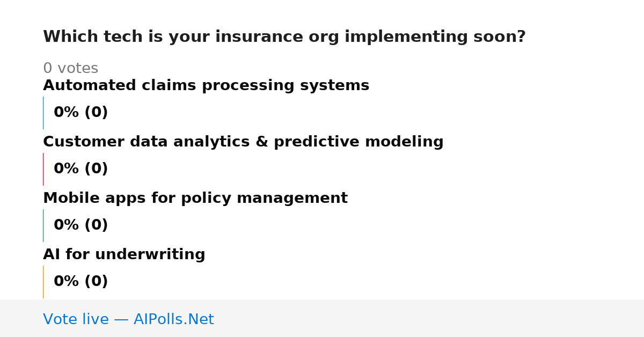Pick the 'AI for underwriting' option
Screen dimensions: 644x337
tap(124, 255)
